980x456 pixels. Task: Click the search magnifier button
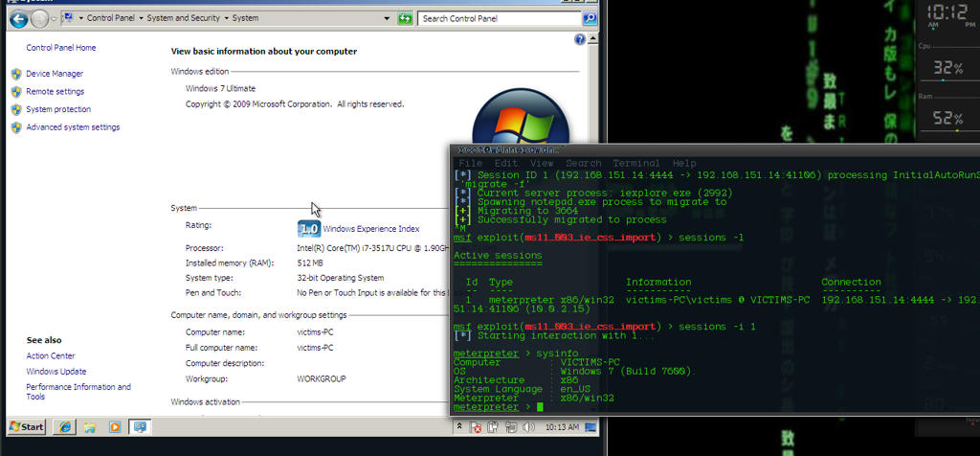point(590,19)
